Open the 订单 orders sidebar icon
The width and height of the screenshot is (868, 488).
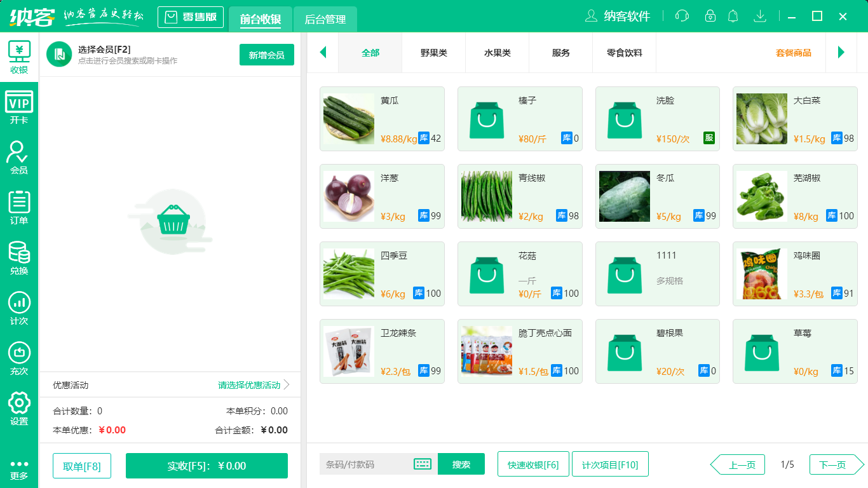[19, 208]
